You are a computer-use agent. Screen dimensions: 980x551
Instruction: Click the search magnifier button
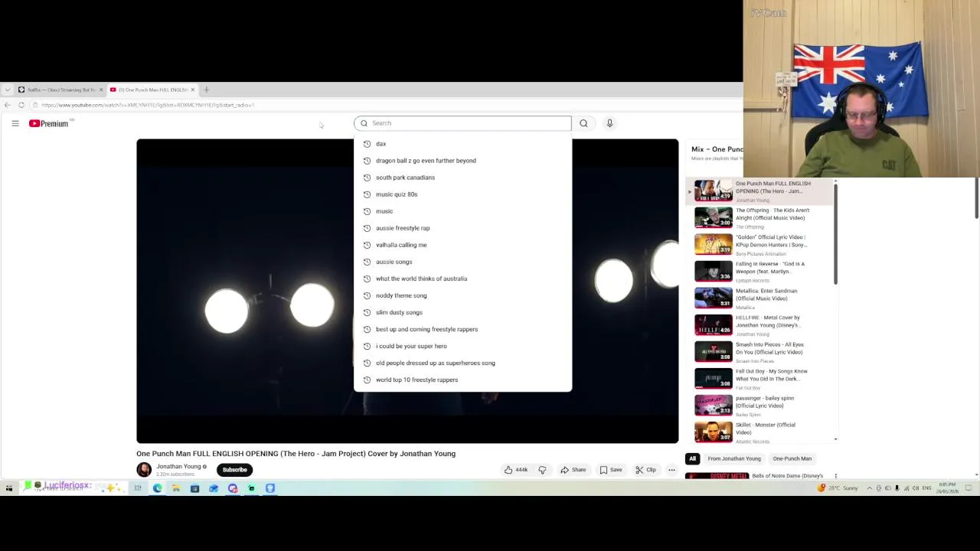tap(583, 123)
